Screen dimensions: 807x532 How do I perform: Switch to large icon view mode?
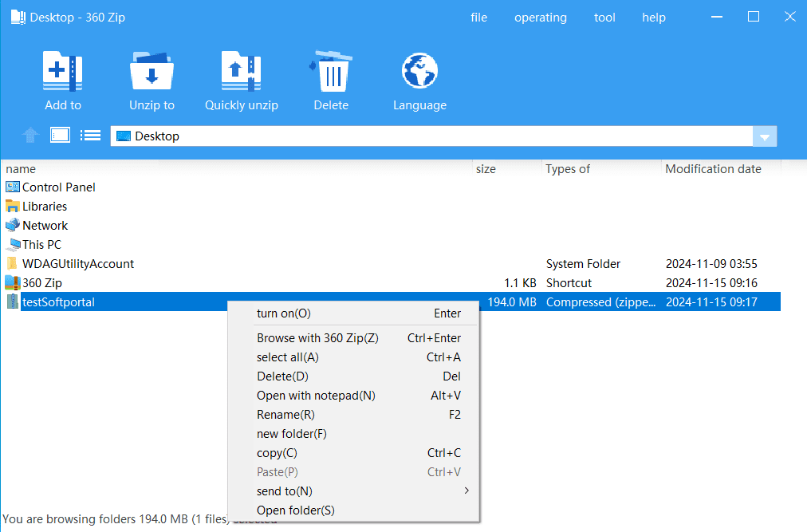point(61,135)
